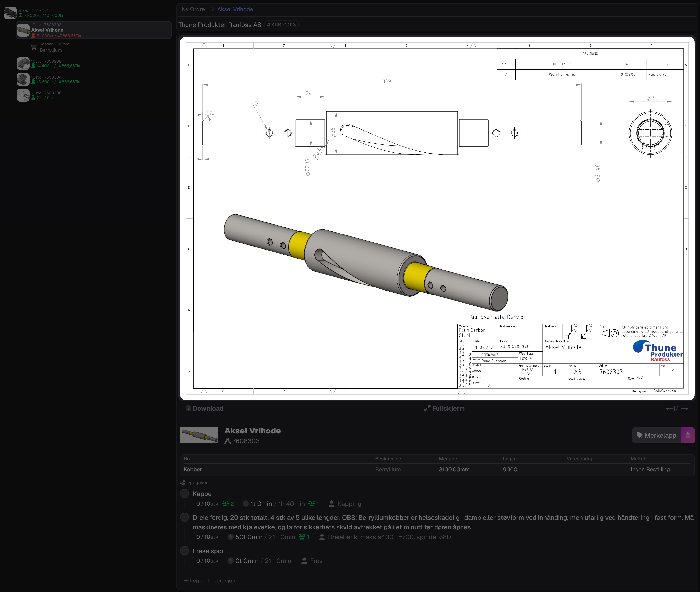Click the shopping cart icon by Kobber
The width and height of the screenshot is (700, 592).
pos(34,47)
